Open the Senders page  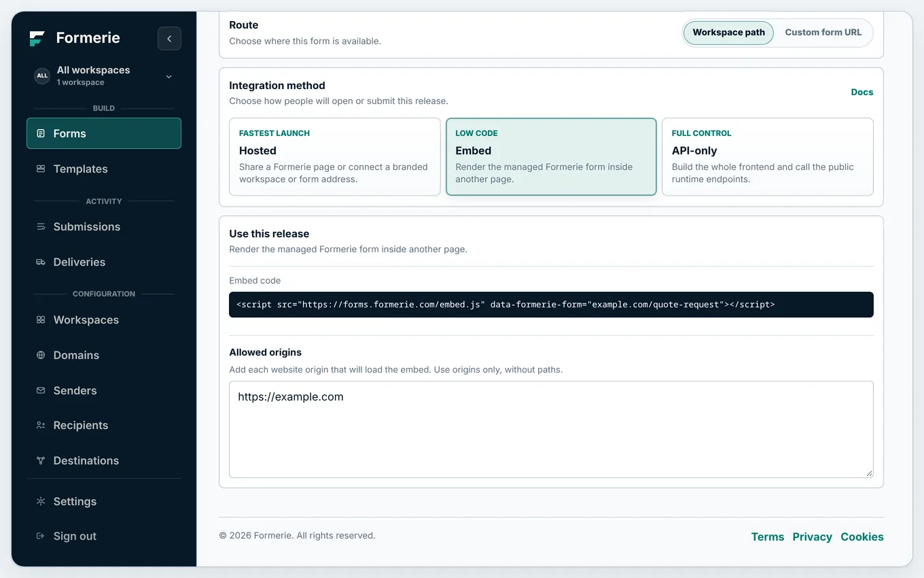tap(104, 390)
